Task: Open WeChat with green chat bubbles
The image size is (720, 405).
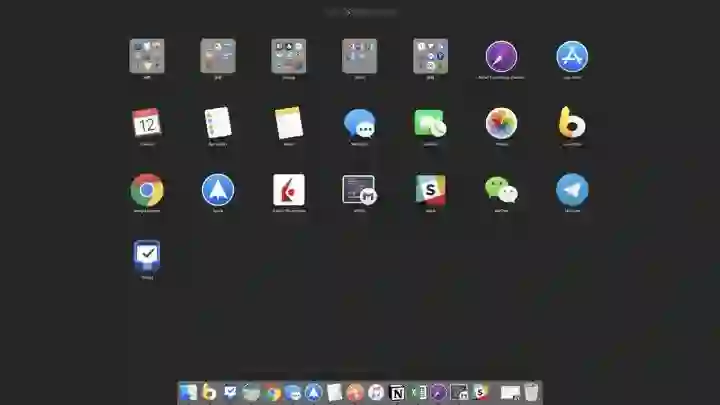Action: pyautogui.click(x=501, y=190)
